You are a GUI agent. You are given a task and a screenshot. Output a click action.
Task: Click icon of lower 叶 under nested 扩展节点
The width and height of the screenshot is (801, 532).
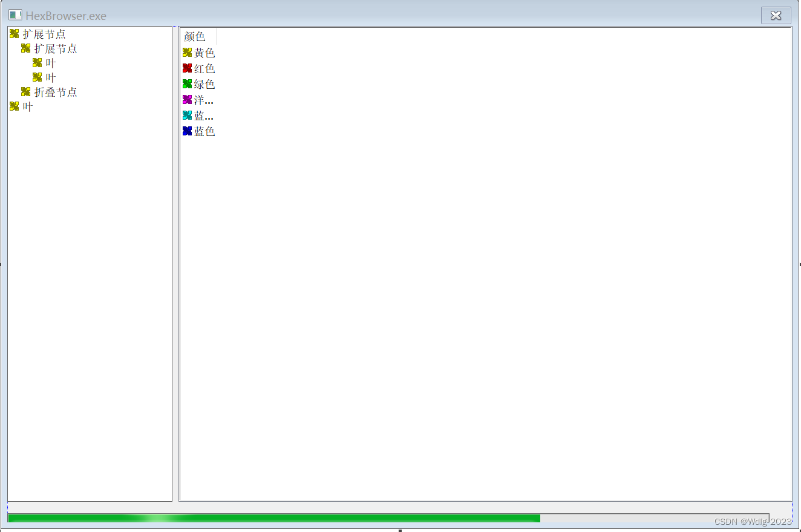click(38, 77)
